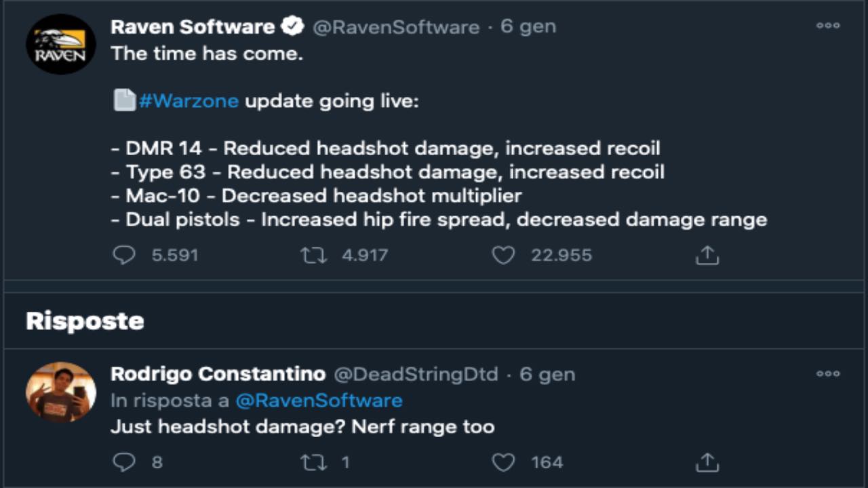The image size is (868, 488).
Task: Reply to Rodrigo Constantino's comment
Action: [x=124, y=462]
